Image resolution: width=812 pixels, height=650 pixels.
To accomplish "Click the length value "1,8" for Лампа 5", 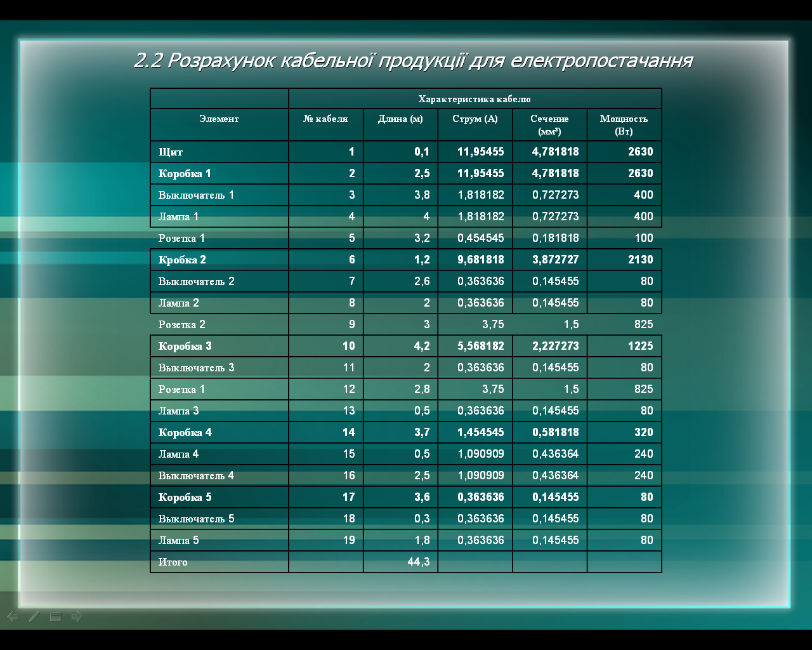I will pos(422,541).
